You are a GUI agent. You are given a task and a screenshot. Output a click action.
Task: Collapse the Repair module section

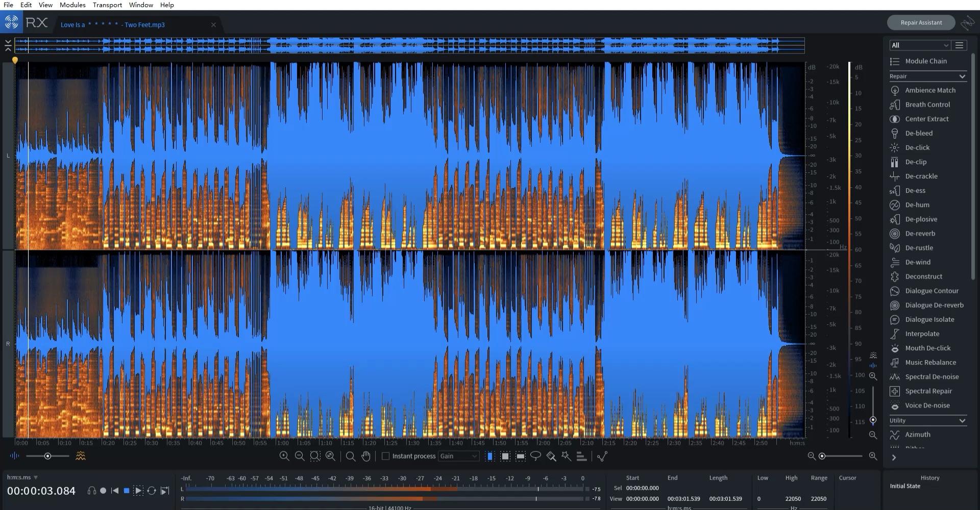coord(963,76)
